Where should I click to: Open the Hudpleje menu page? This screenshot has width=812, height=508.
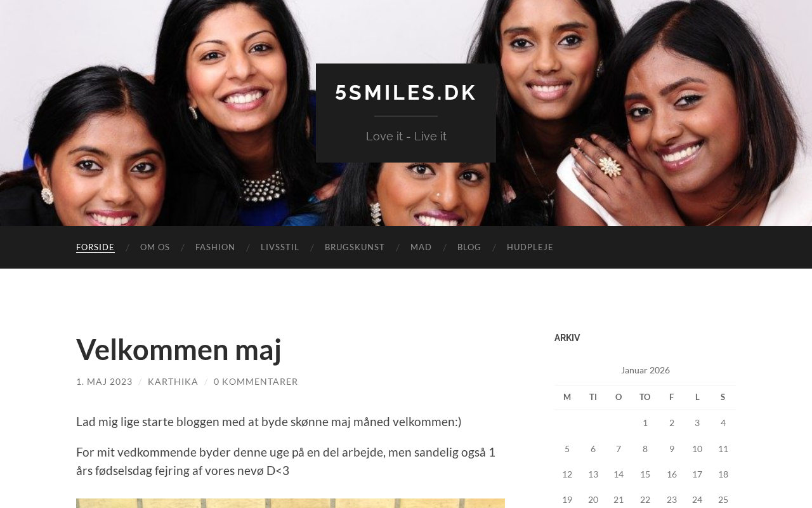click(x=530, y=247)
